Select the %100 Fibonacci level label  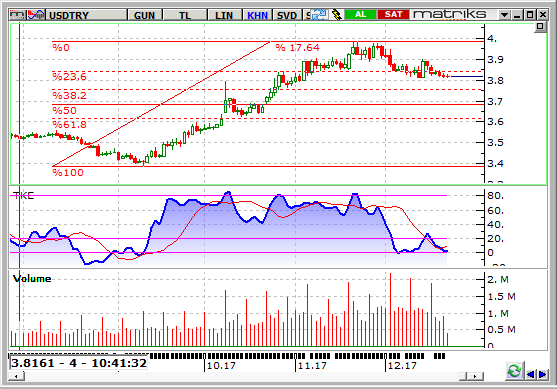click(x=68, y=173)
